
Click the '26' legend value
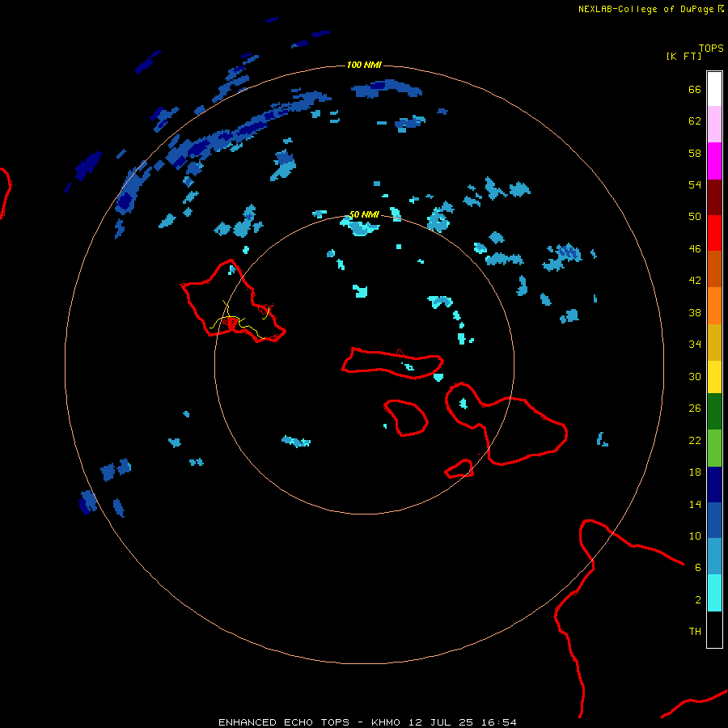coord(695,408)
